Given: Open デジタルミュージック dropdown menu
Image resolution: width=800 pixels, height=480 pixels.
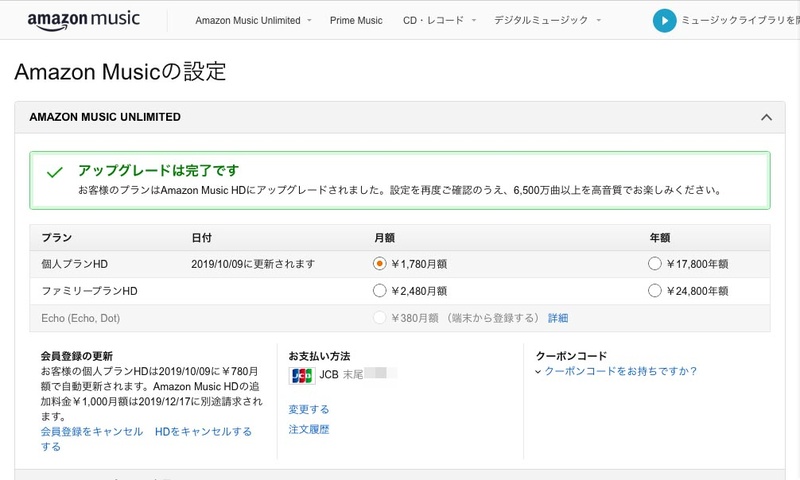Looking at the screenshot, I should [547, 20].
